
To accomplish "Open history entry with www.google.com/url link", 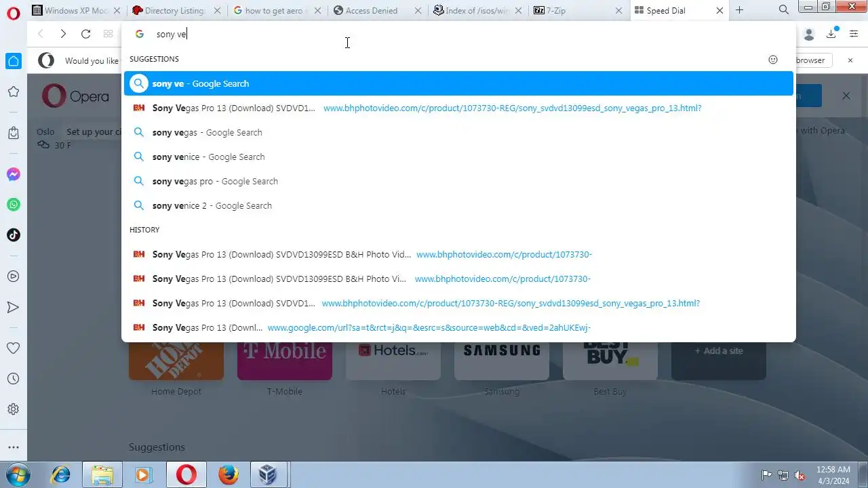I will pyautogui.click(x=458, y=327).
